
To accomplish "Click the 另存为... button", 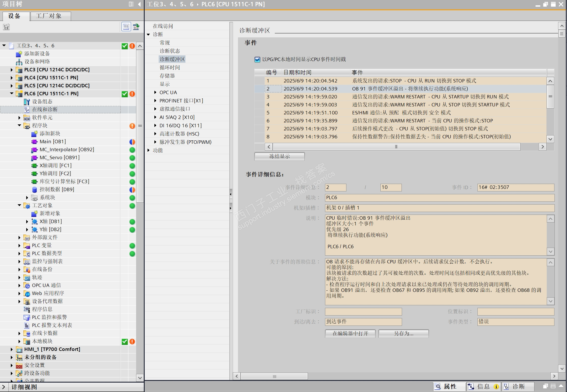I will pos(403,334).
